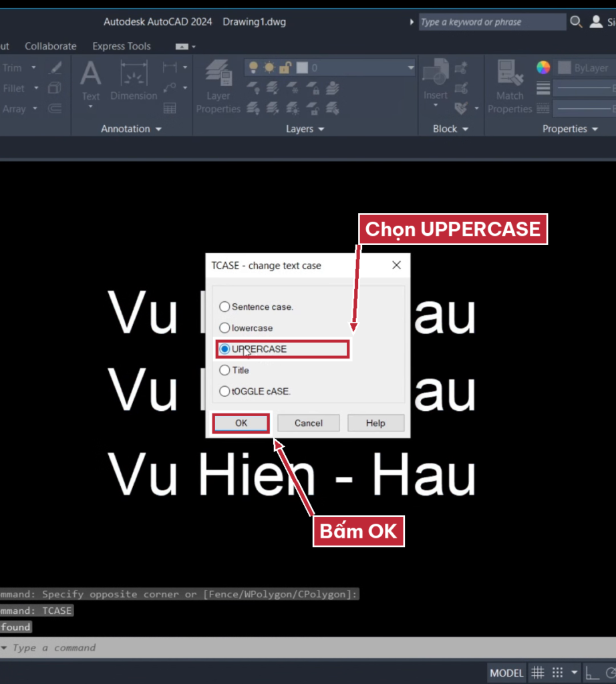Open the Array dropdown arrow

click(x=35, y=108)
